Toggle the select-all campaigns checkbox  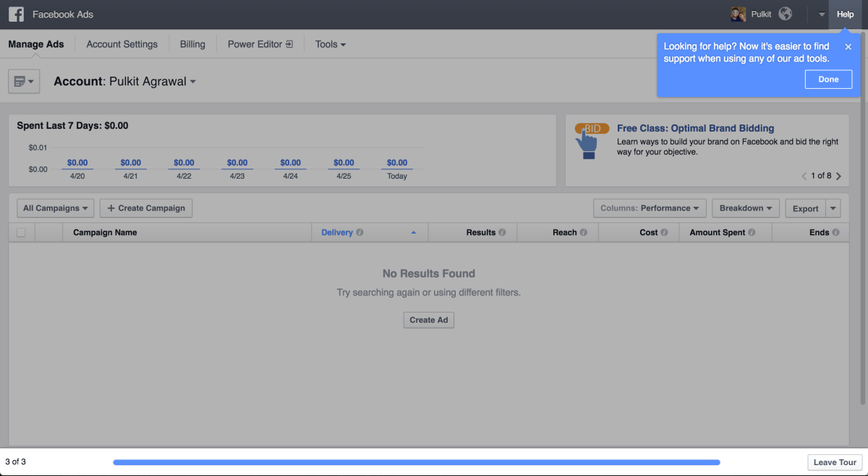point(21,232)
